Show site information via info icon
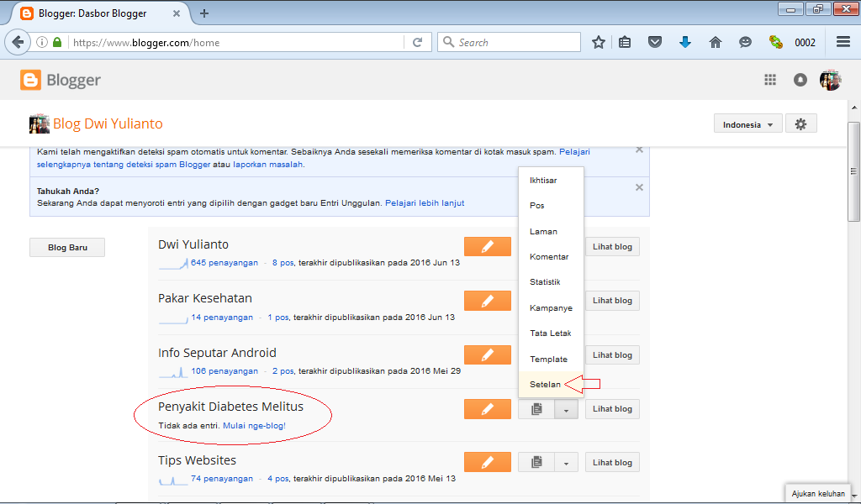 click(42, 42)
